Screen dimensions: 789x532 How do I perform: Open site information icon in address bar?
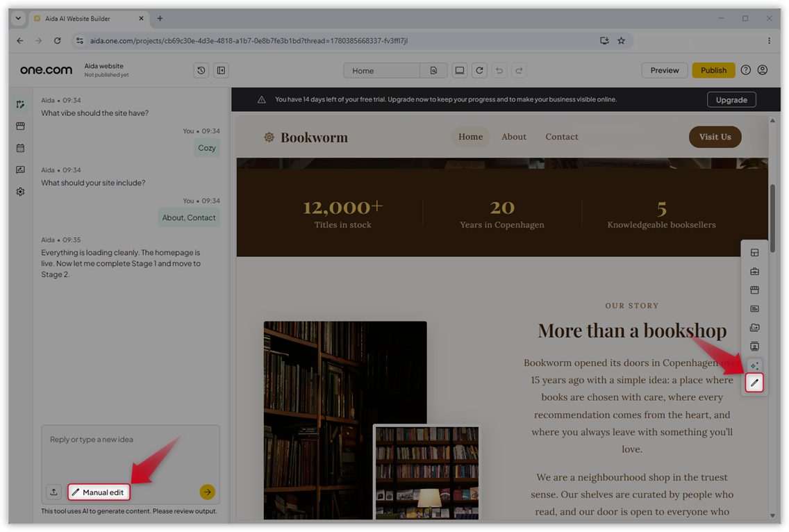click(x=79, y=41)
